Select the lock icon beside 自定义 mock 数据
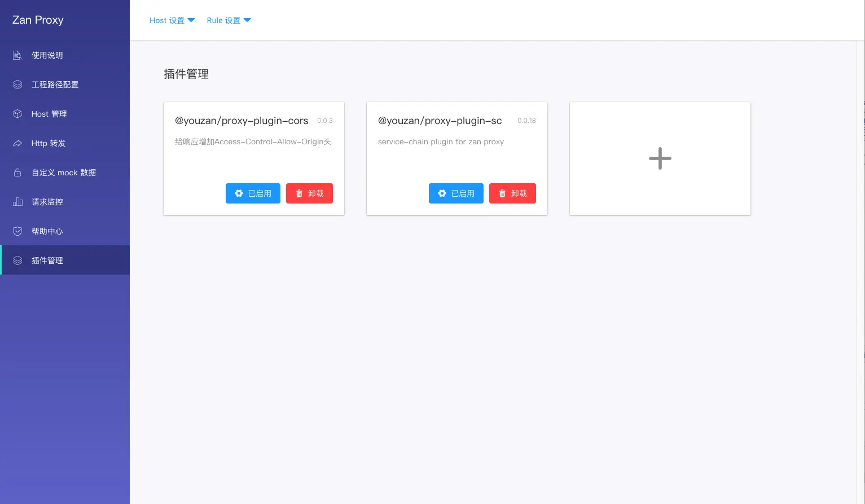 pos(17,172)
